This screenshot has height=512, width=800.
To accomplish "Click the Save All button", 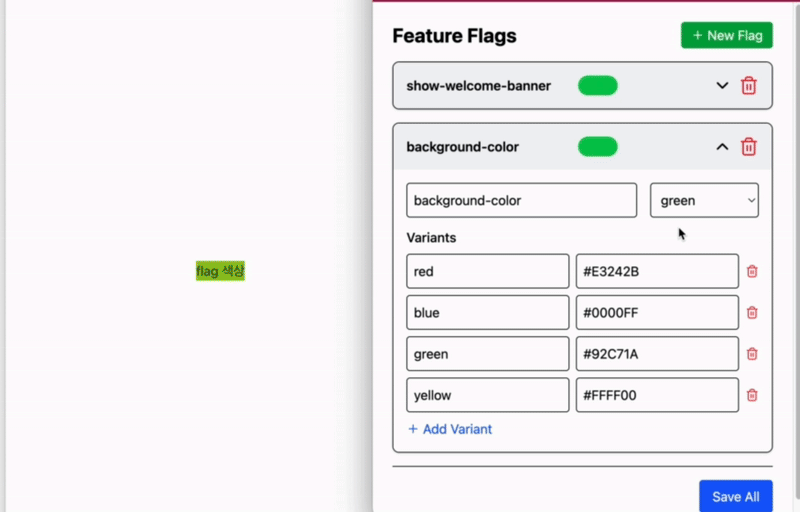I will click(x=736, y=496).
